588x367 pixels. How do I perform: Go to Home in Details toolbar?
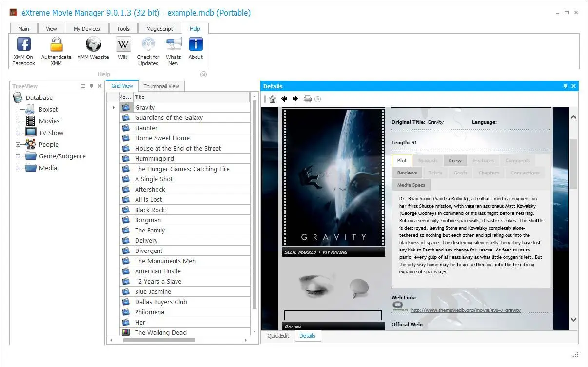click(x=273, y=99)
